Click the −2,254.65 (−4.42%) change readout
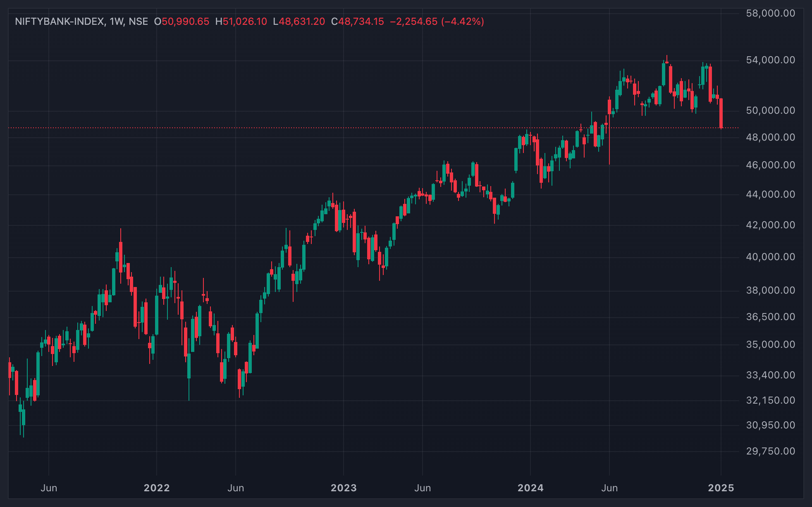 437,22
